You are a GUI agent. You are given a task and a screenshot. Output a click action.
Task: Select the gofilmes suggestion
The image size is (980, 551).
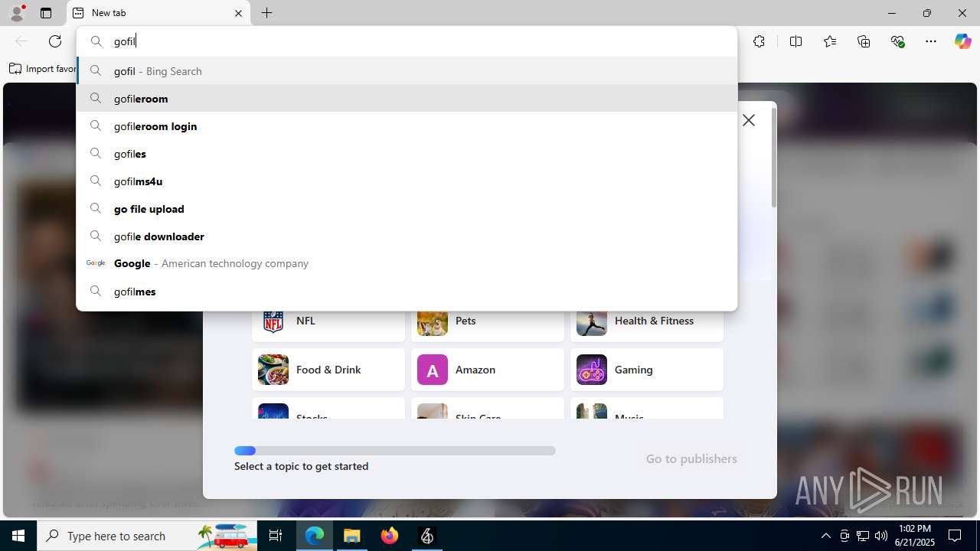[407, 291]
